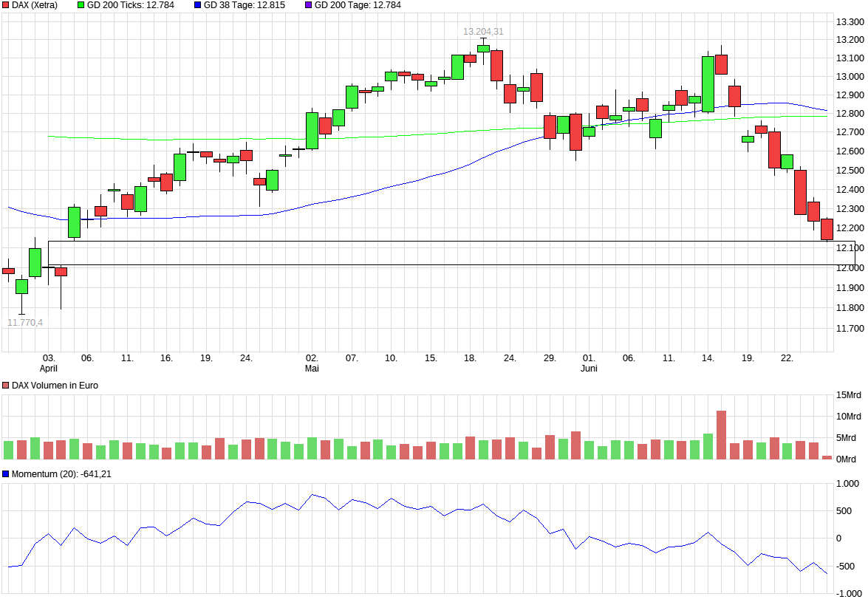This screenshot has height=602, width=868.
Task: Click the '02. Mai' date label
Action: [x=312, y=363]
